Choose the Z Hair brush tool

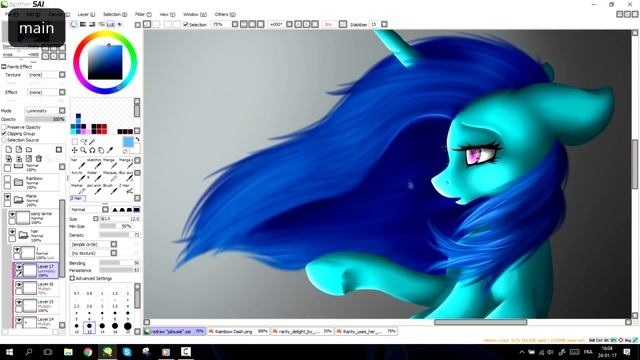[124, 188]
